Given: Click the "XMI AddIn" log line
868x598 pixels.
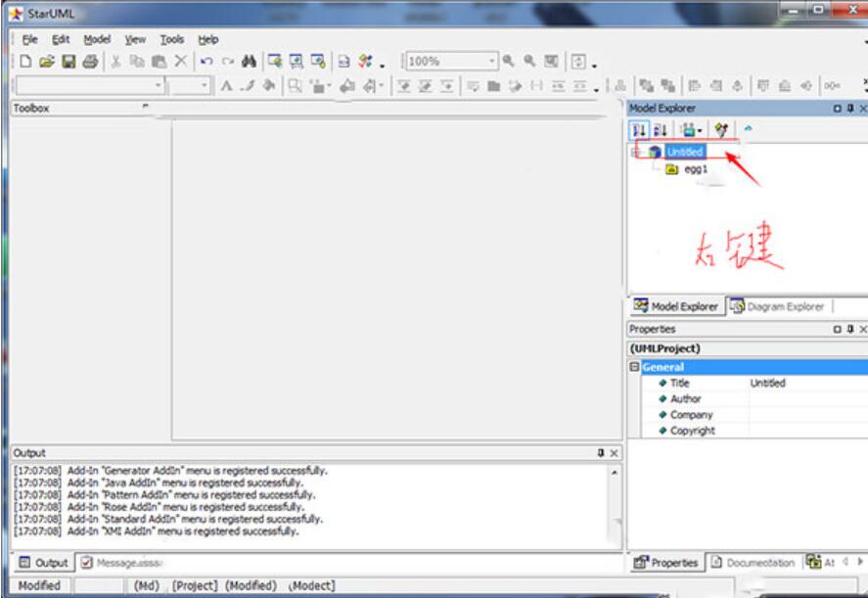Looking at the screenshot, I should coord(157,531).
